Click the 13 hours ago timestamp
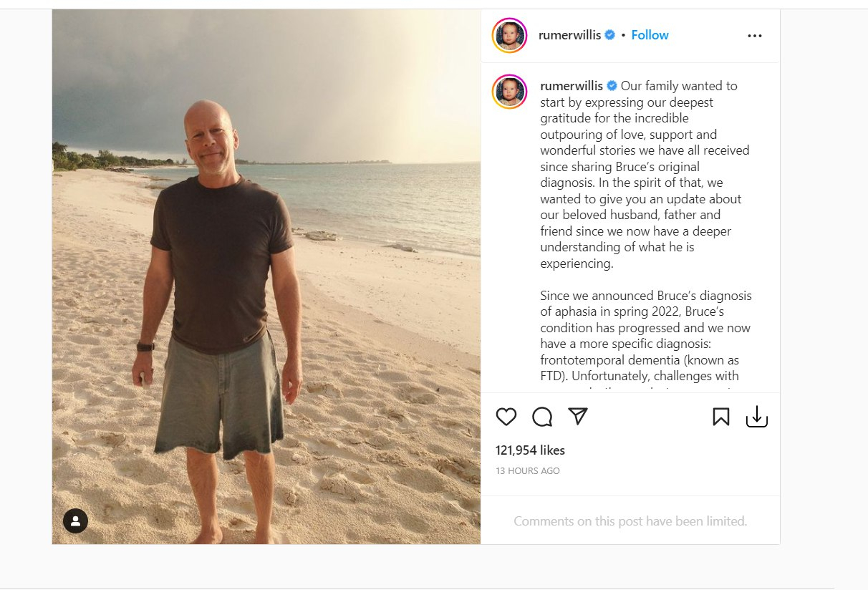Viewport: 868px width, 590px height. coord(528,471)
